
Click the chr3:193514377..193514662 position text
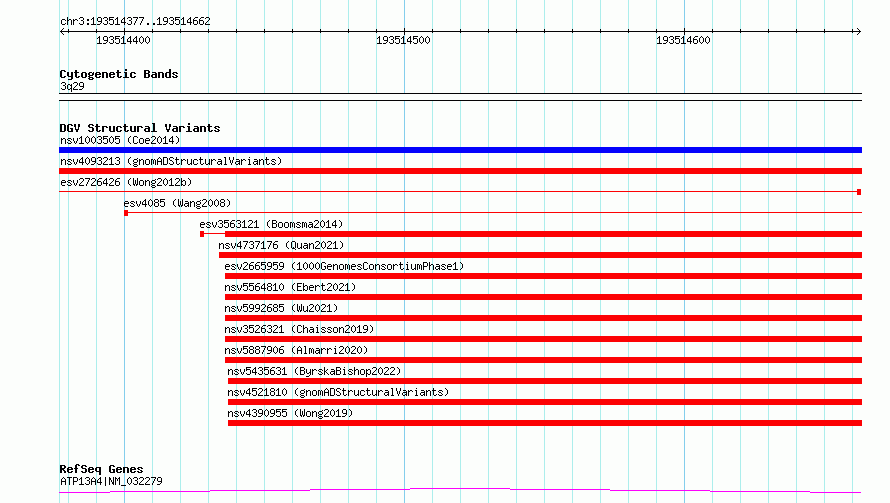[x=135, y=21]
